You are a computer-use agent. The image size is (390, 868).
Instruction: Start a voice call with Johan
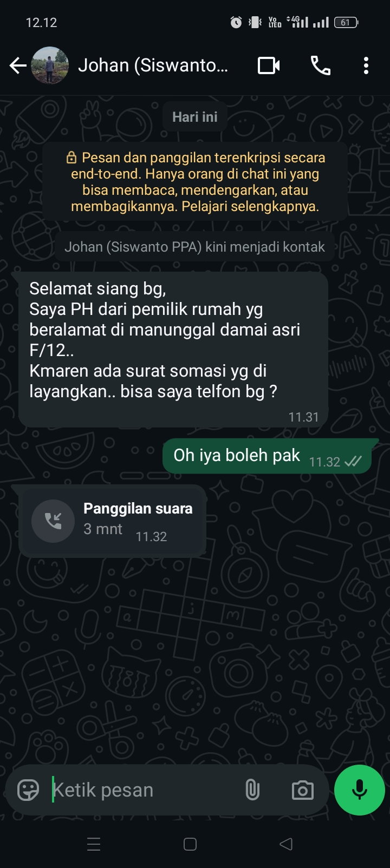[320, 66]
